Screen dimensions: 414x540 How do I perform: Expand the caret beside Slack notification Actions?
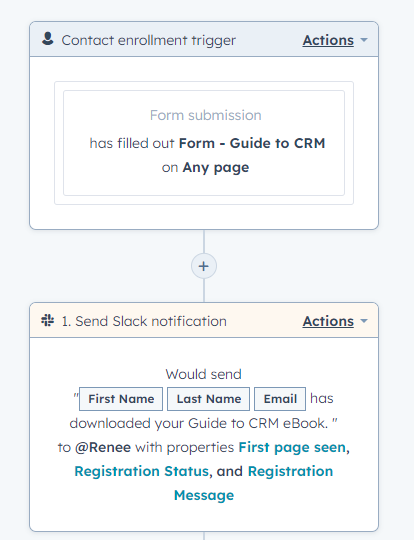point(364,321)
